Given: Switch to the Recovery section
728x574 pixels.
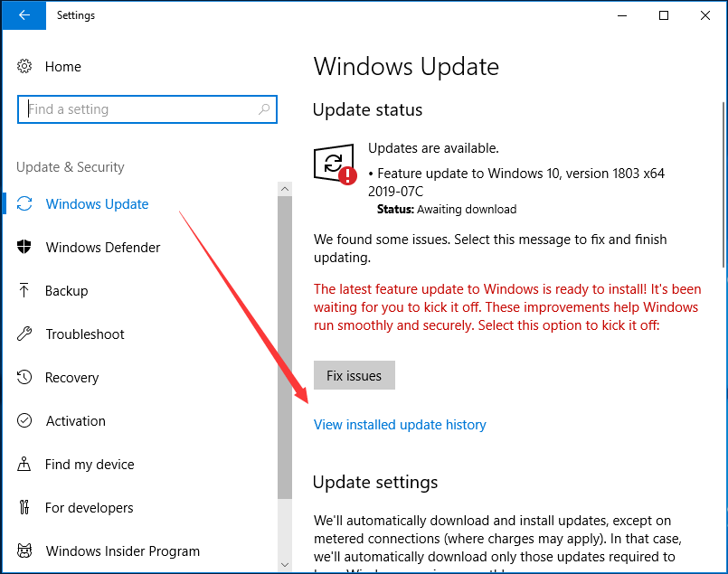Looking at the screenshot, I should tap(72, 378).
